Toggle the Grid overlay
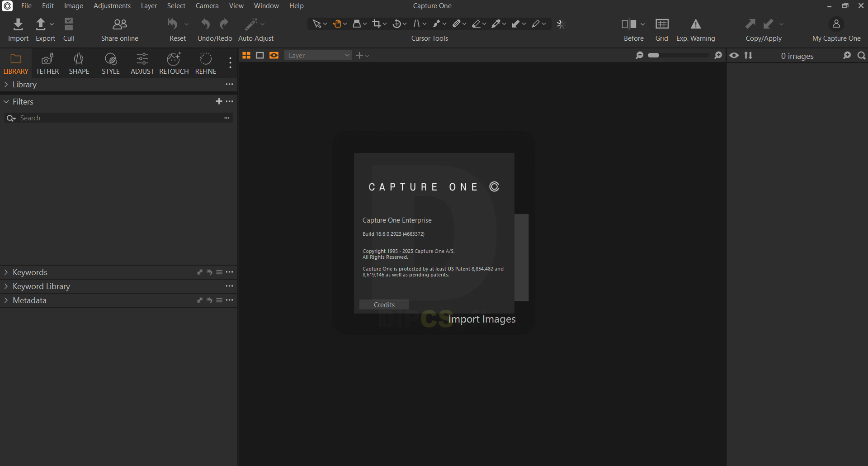The image size is (868, 466). [x=662, y=24]
